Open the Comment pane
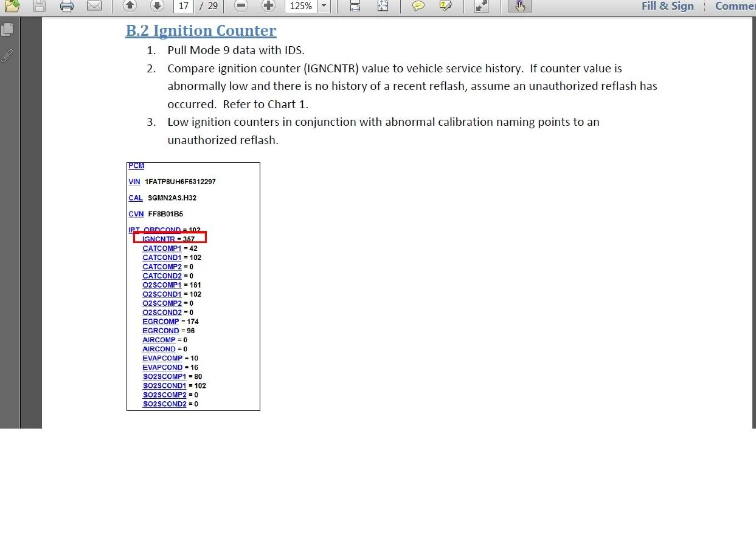This screenshot has width=756, height=552. pyautogui.click(x=735, y=6)
